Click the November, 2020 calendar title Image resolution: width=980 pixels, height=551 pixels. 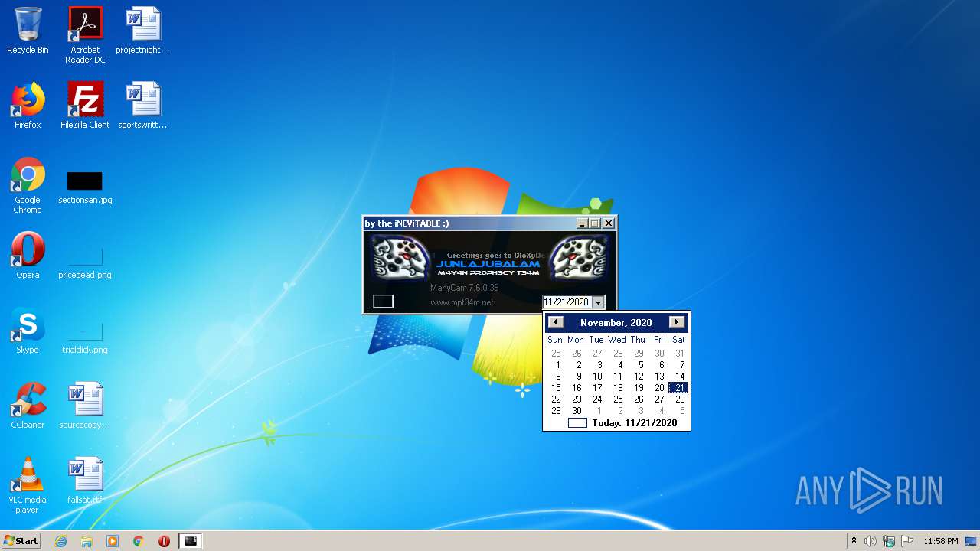pyautogui.click(x=616, y=323)
